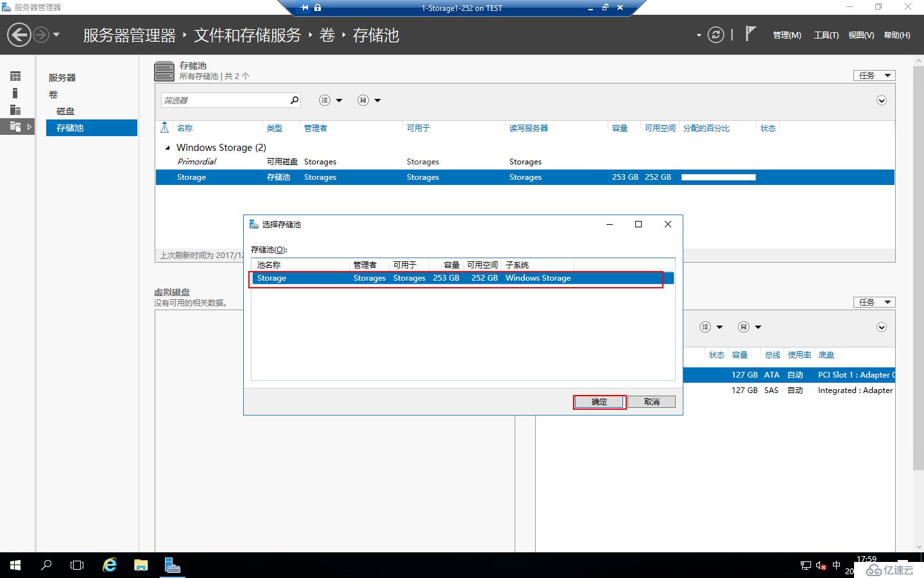Select the 127 GB SAS physical disk row
Screen dimensions: 924x578
tap(789, 390)
